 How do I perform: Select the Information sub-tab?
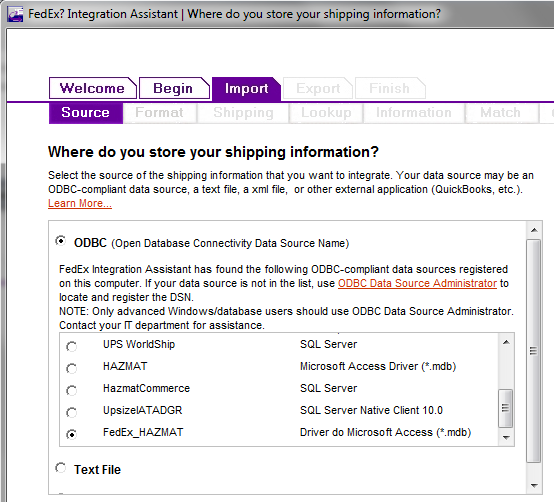pos(414,113)
